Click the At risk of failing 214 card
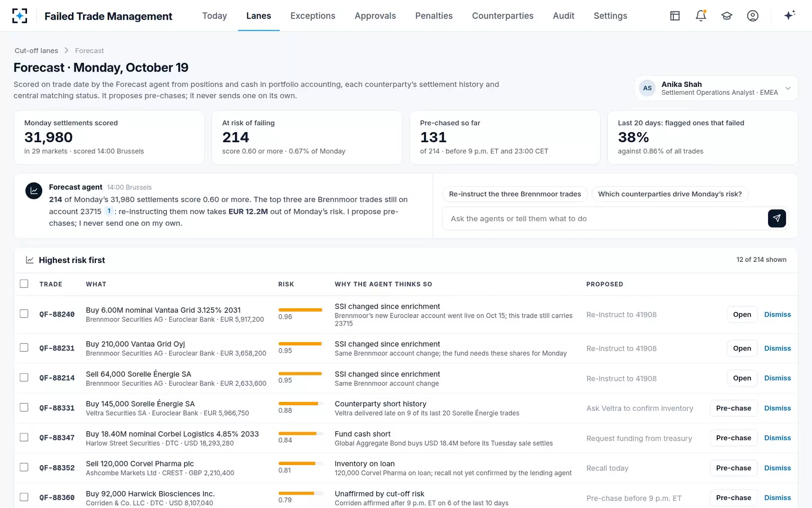This screenshot has height=508, width=812. click(x=307, y=137)
